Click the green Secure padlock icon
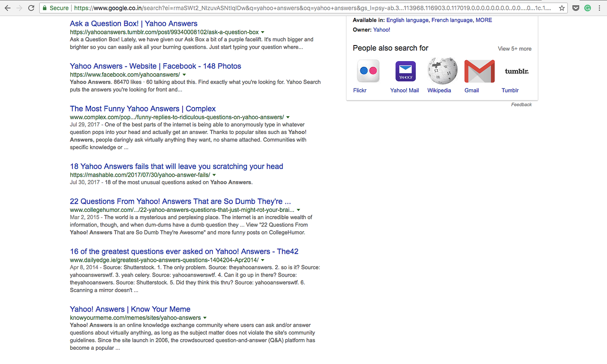 pyautogui.click(x=45, y=8)
